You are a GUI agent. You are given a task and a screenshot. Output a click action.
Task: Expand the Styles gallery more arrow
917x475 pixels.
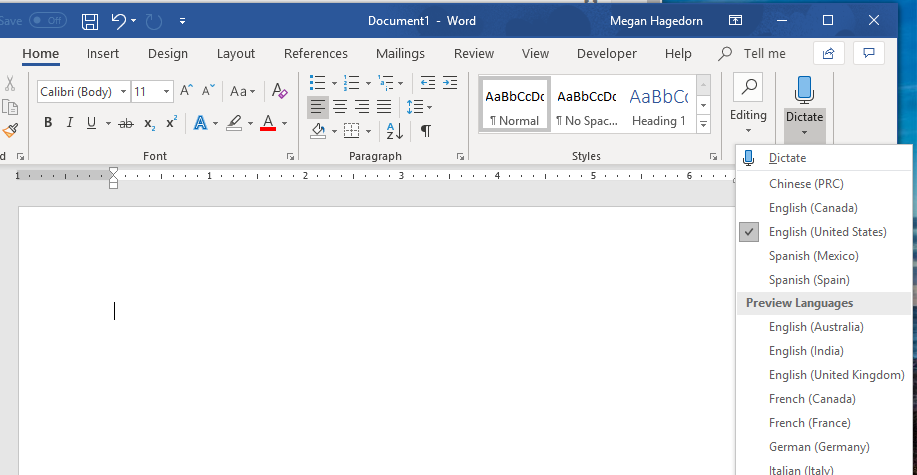click(x=704, y=124)
